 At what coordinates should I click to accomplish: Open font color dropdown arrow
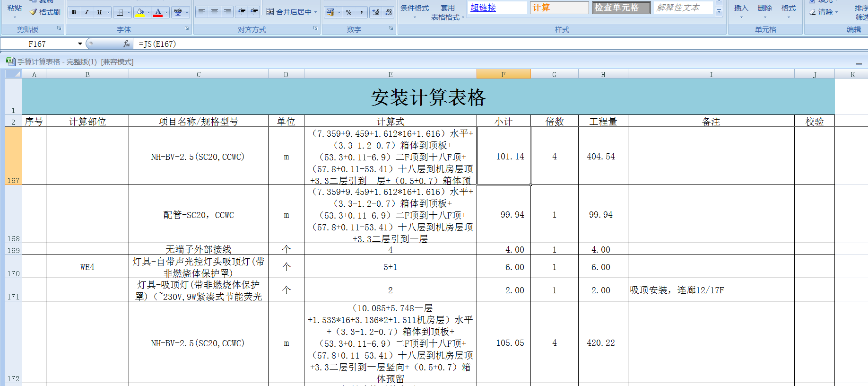(x=166, y=12)
